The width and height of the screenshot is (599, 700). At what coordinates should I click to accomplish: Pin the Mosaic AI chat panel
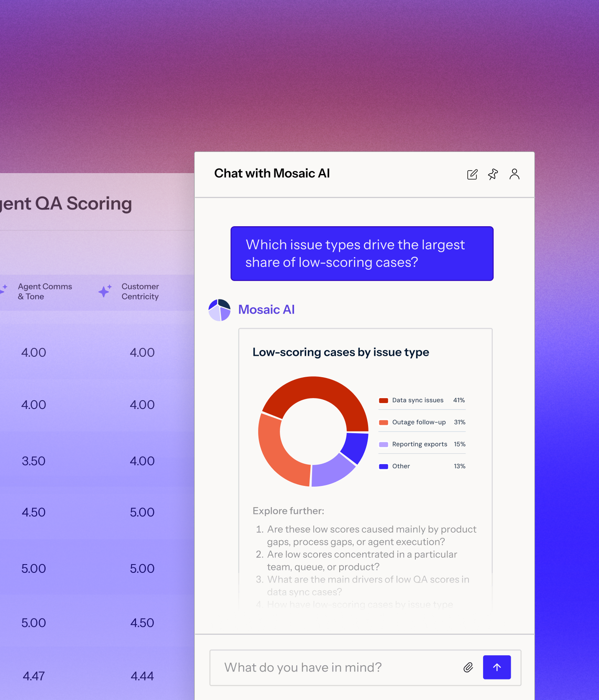pos(493,174)
